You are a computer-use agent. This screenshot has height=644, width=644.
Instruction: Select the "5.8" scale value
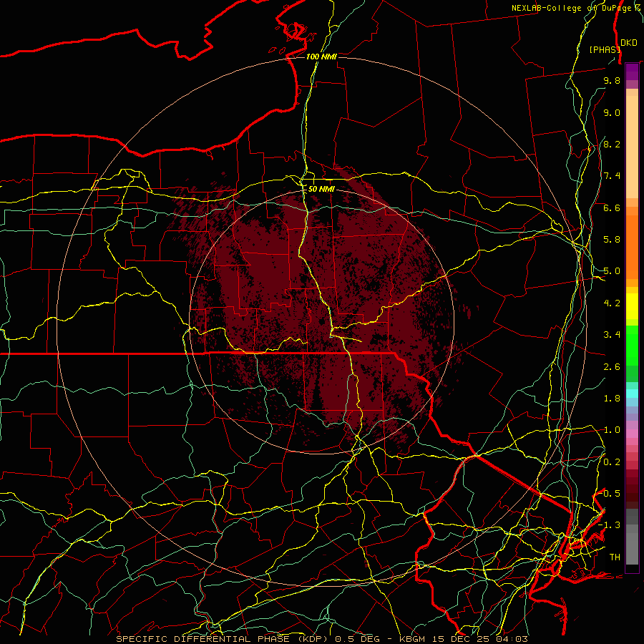tap(612, 240)
